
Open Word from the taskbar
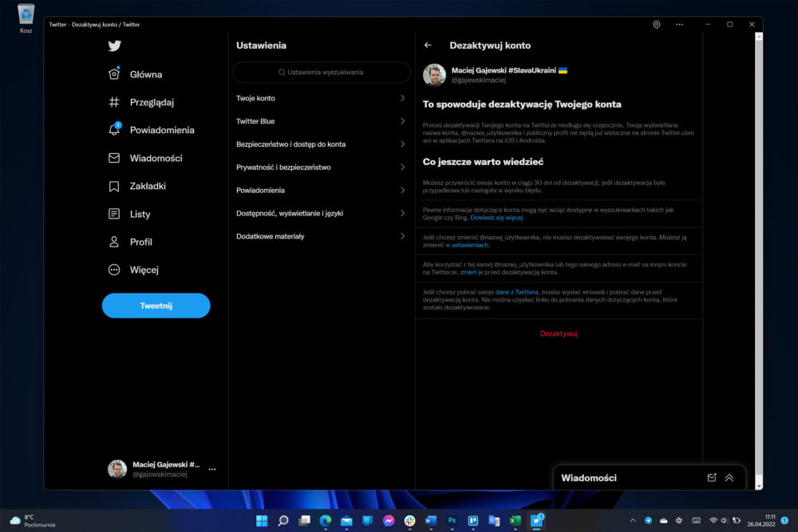point(431,520)
